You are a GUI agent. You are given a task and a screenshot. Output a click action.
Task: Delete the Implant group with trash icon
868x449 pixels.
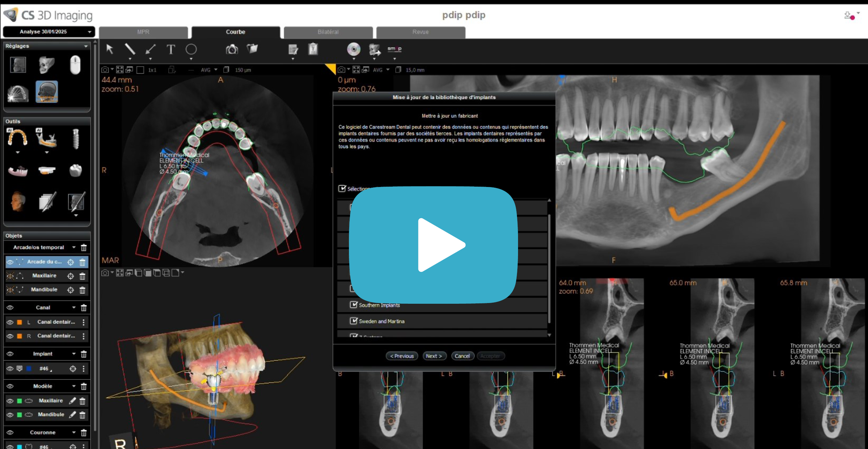pyautogui.click(x=84, y=354)
